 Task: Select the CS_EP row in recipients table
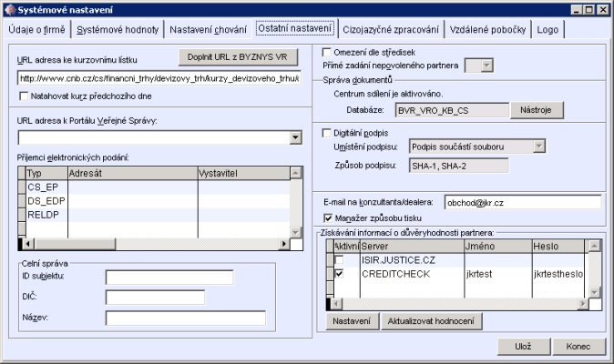(x=43, y=186)
